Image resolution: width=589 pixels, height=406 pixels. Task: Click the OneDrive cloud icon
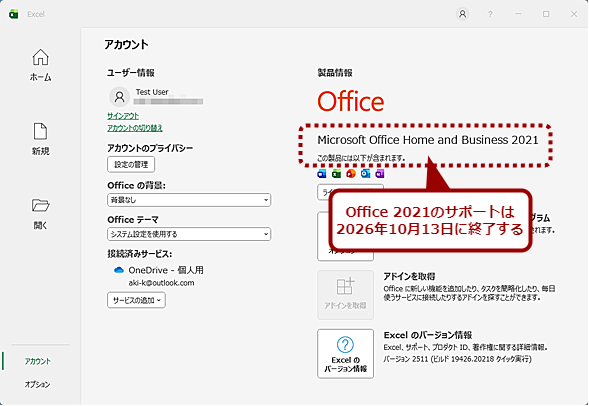click(119, 270)
